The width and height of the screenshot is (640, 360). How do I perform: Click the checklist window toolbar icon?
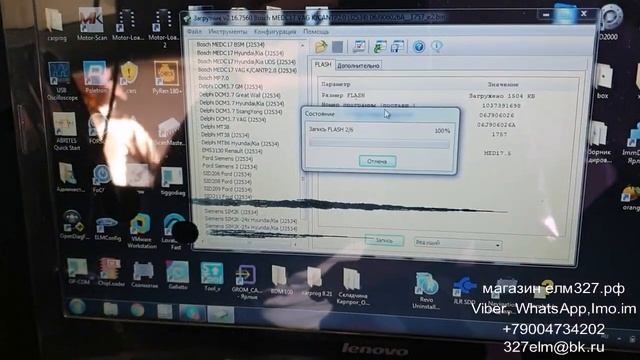359,47
